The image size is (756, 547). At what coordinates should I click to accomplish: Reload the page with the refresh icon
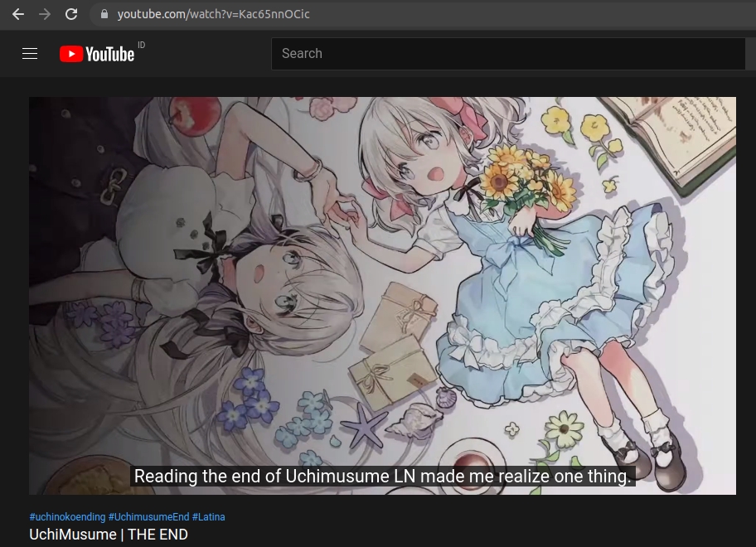click(x=71, y=14)
